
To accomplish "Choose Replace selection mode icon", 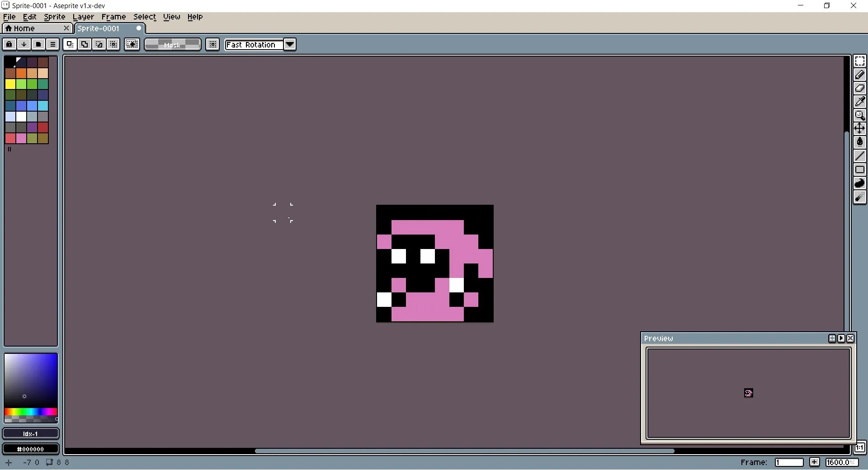I will [70, 44].
